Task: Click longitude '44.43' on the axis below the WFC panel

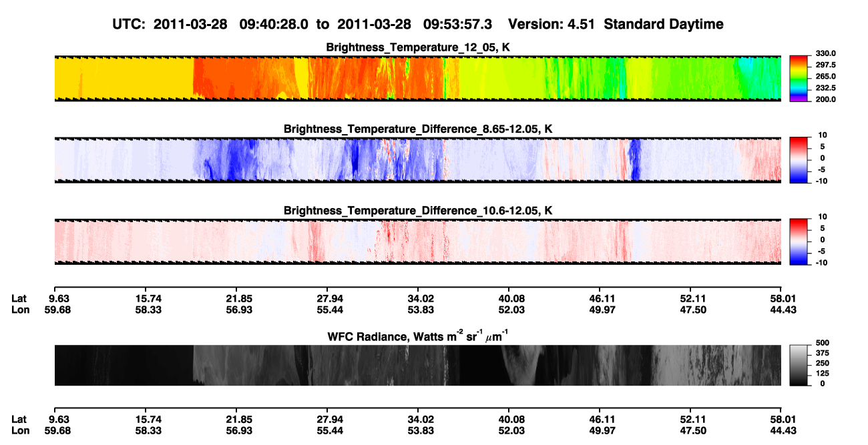Action: click(x=782, y=431)
